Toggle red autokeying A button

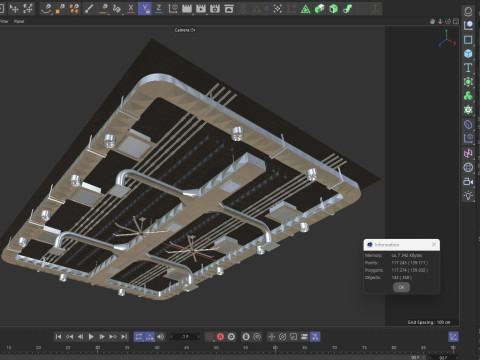220,337
